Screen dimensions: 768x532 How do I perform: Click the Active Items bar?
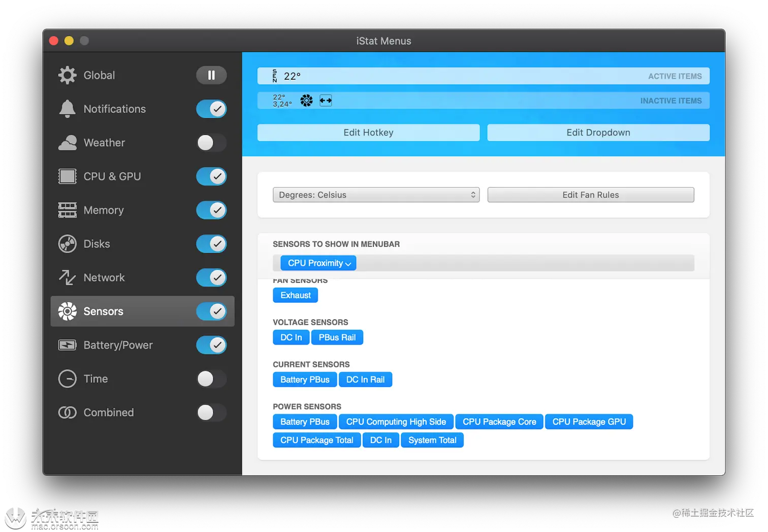pyautogui.click(x=484, y=76)
